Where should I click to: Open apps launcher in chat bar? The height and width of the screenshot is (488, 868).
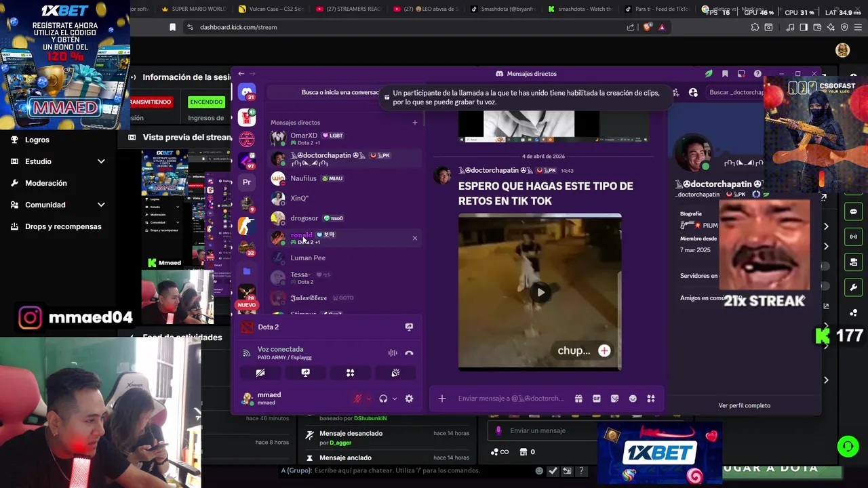click(651, 399)
